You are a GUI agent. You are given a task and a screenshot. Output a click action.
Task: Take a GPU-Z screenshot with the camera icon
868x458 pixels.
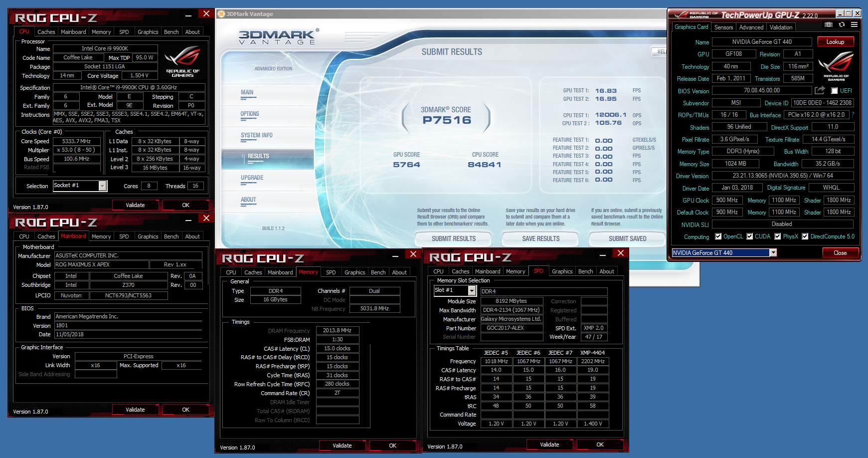click(828, 24)
